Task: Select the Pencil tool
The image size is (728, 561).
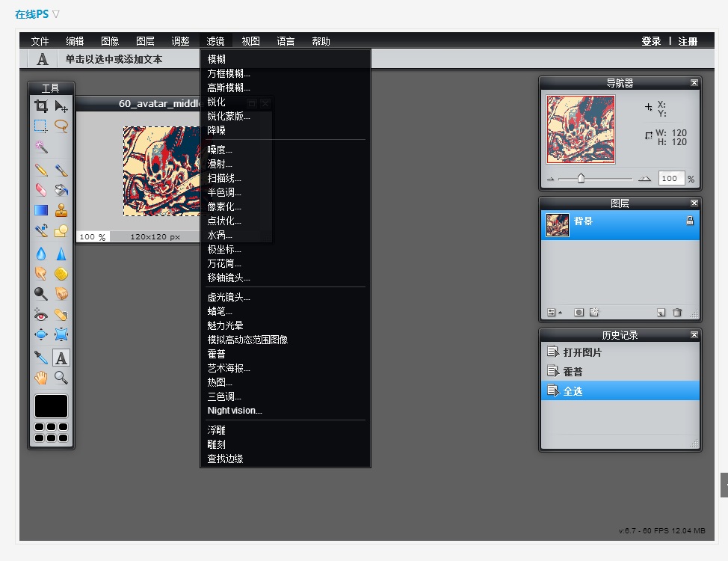Action: 41,170
